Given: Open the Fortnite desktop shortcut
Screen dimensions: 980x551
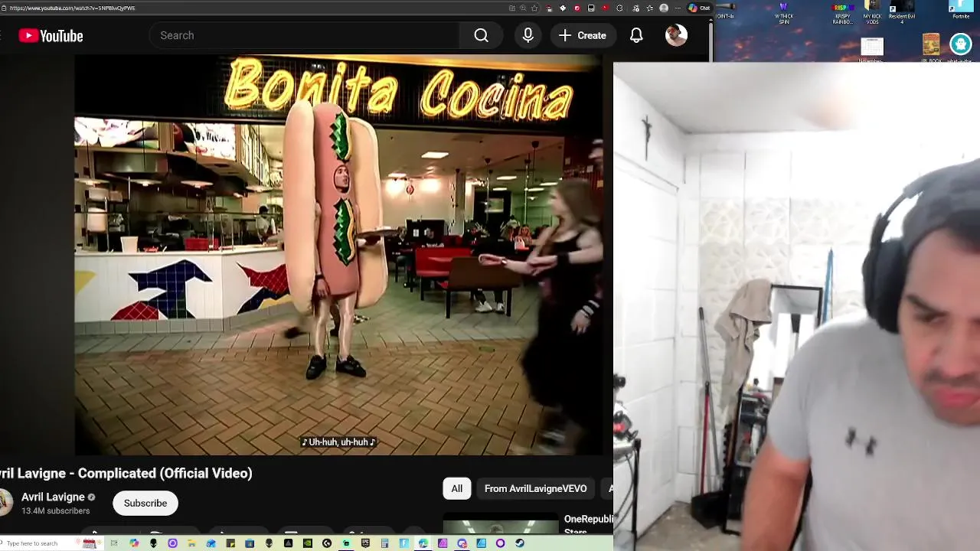Looking at the screenshot, I should click(x=960, y=11).
